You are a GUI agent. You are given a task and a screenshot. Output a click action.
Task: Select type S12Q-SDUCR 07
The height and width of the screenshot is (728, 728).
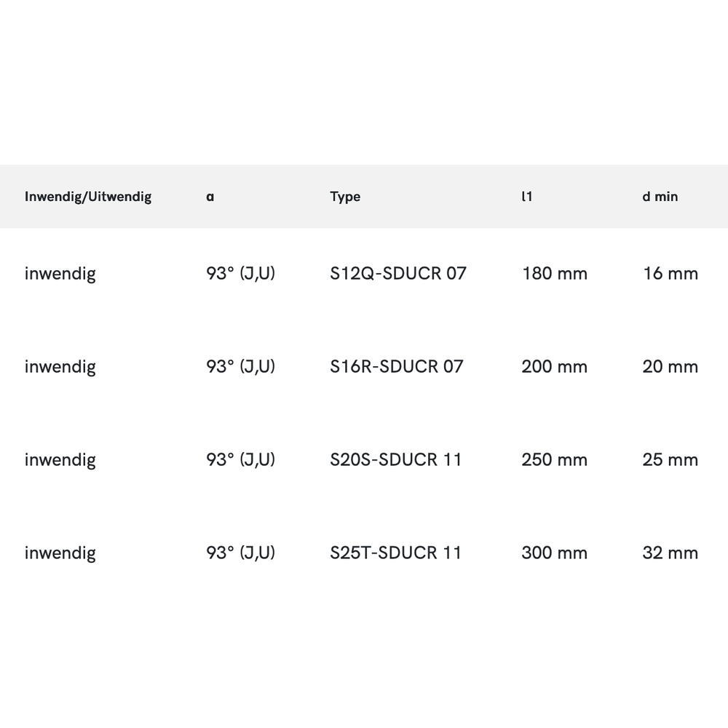coord(397,274)
